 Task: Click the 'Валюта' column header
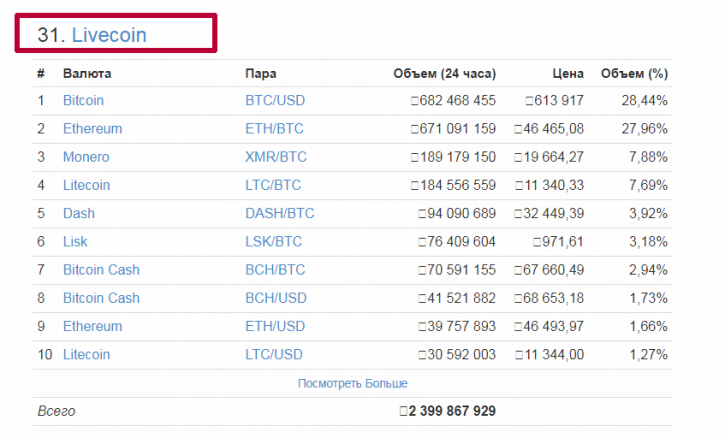[x=87, y=74]
